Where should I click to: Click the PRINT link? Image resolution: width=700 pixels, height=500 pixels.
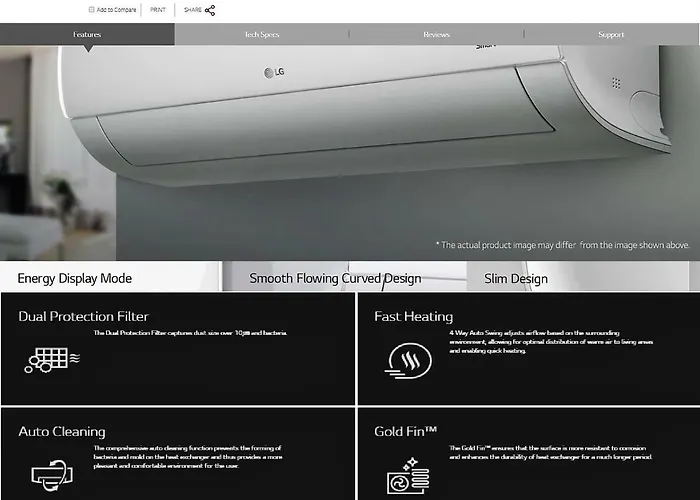(158, 10)
